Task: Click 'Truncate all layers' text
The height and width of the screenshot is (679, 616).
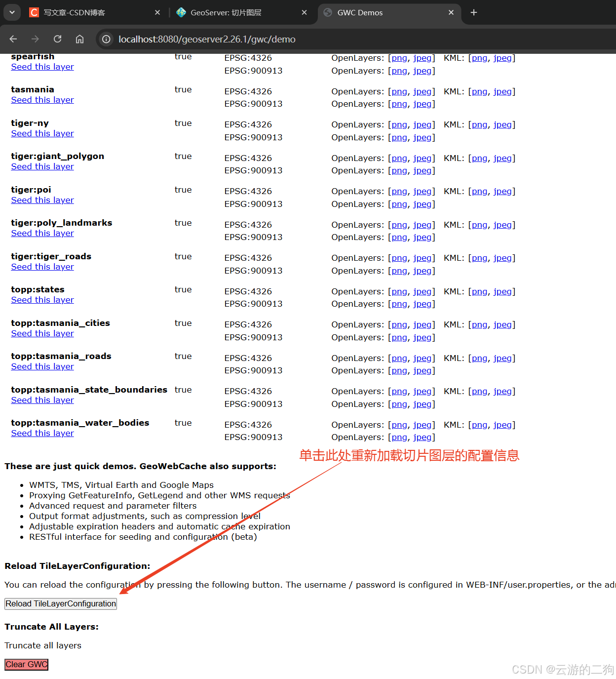Action: pos(43,645)
